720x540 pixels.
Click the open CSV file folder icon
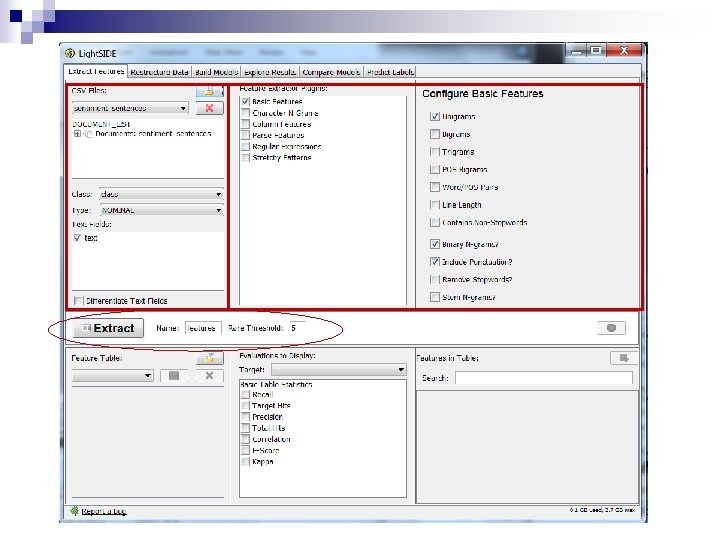(209, 91)
